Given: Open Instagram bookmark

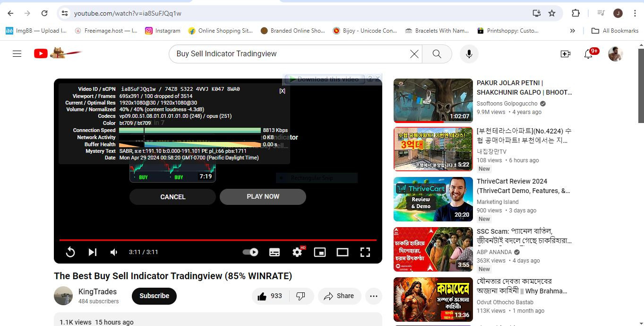Looking at the screenshot, I should (163, 31).
